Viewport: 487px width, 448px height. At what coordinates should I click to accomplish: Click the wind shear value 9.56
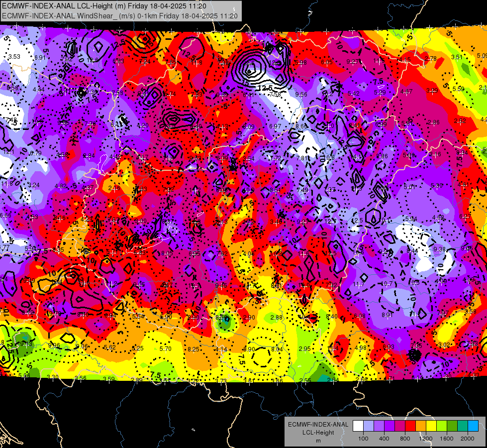coord(301,95)
